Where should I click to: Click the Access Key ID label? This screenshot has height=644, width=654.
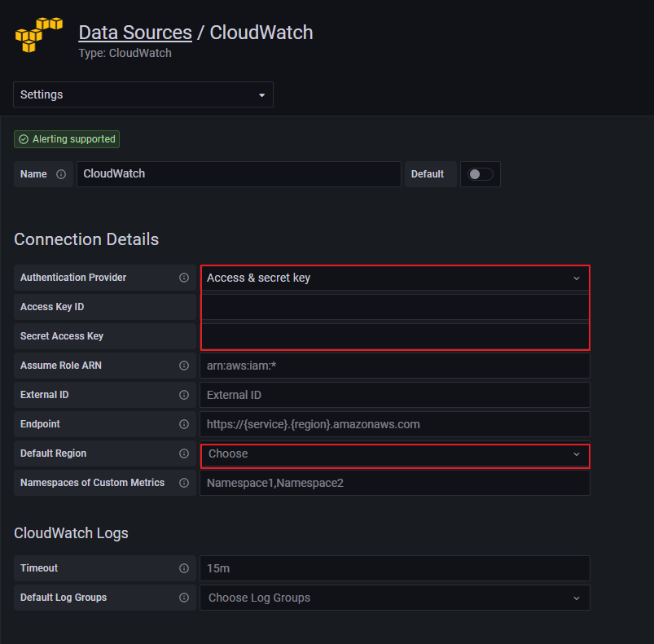click(52, 307)
